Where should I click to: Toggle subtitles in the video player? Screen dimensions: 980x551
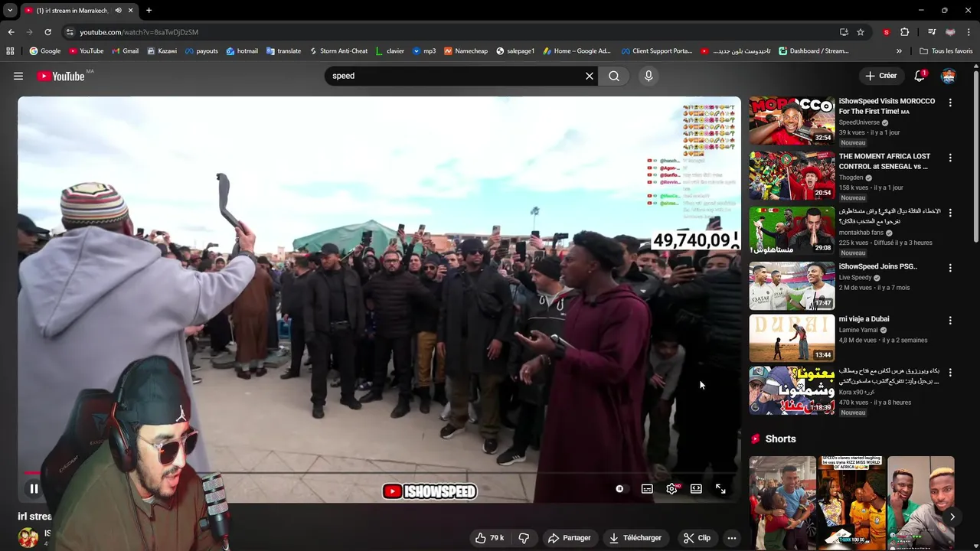click(647, 489)
